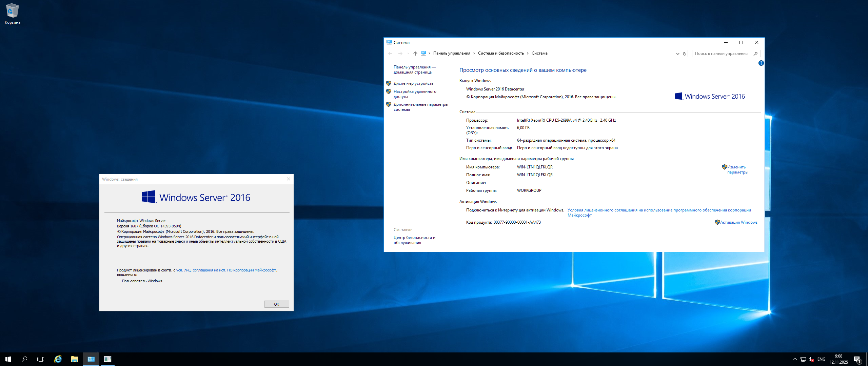Open the notification action center icon
This screenshot has width=868, height=366.
pyautogui.click(x=857, y=359)
